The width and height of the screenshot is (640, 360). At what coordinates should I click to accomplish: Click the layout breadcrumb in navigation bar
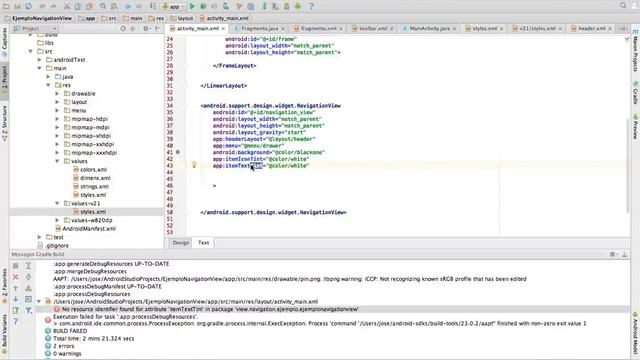pos(182,18)
